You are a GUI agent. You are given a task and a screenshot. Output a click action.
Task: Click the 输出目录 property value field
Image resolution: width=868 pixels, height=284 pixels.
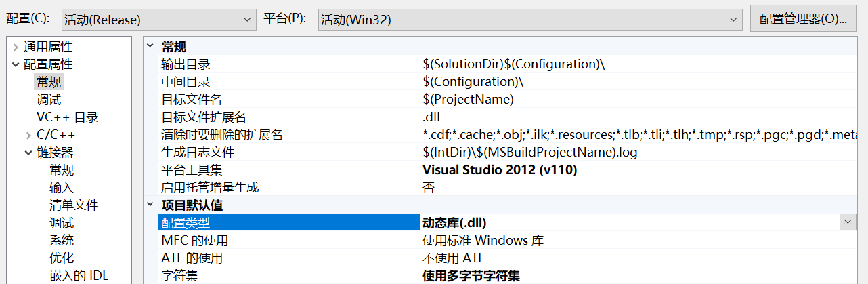click(609, 64)
